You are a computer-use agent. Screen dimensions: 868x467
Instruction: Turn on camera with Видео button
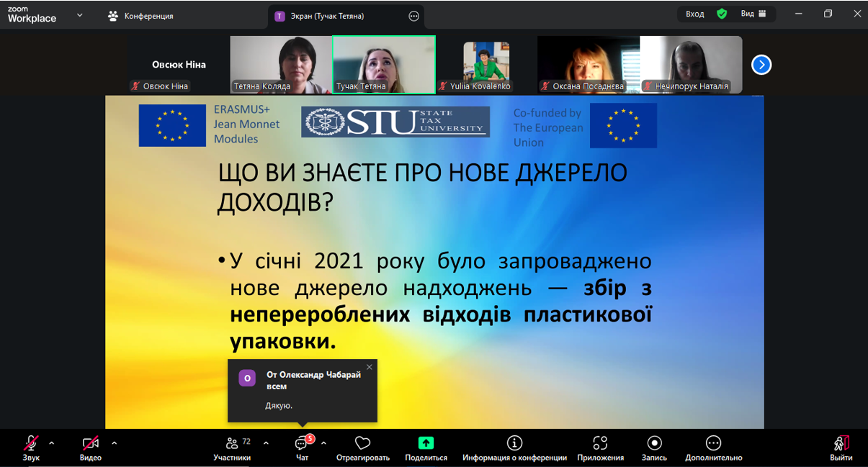click(x=91, y=444)
